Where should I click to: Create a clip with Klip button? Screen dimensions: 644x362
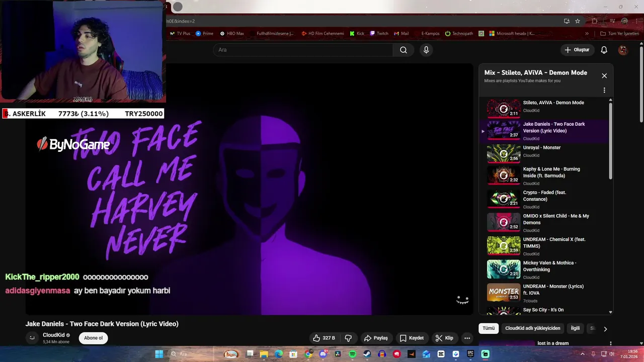tap(444, 338)
